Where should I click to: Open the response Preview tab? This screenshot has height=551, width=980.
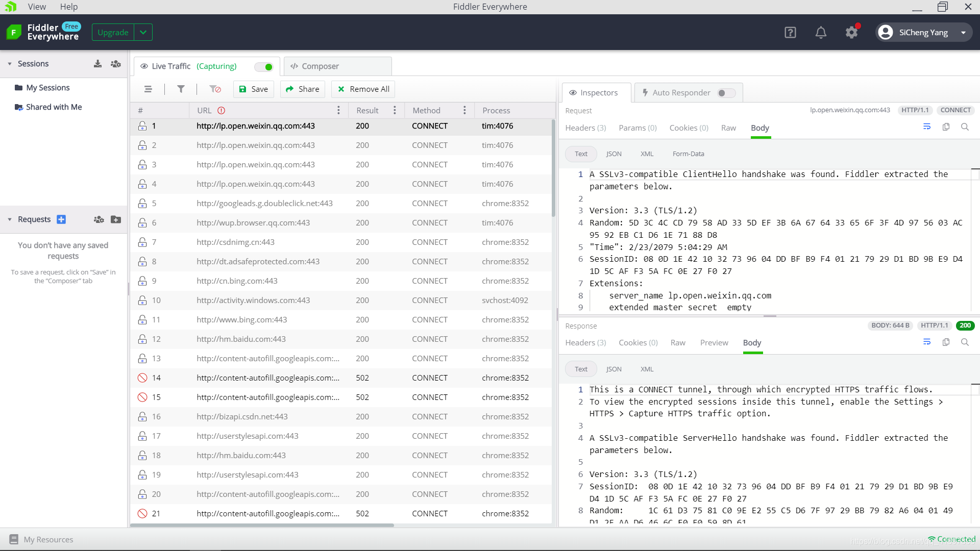(x=714, y=343)
